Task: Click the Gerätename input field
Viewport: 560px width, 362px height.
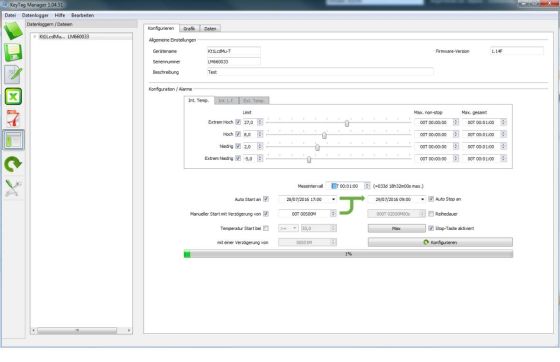Action: click(x=234, y=51)
